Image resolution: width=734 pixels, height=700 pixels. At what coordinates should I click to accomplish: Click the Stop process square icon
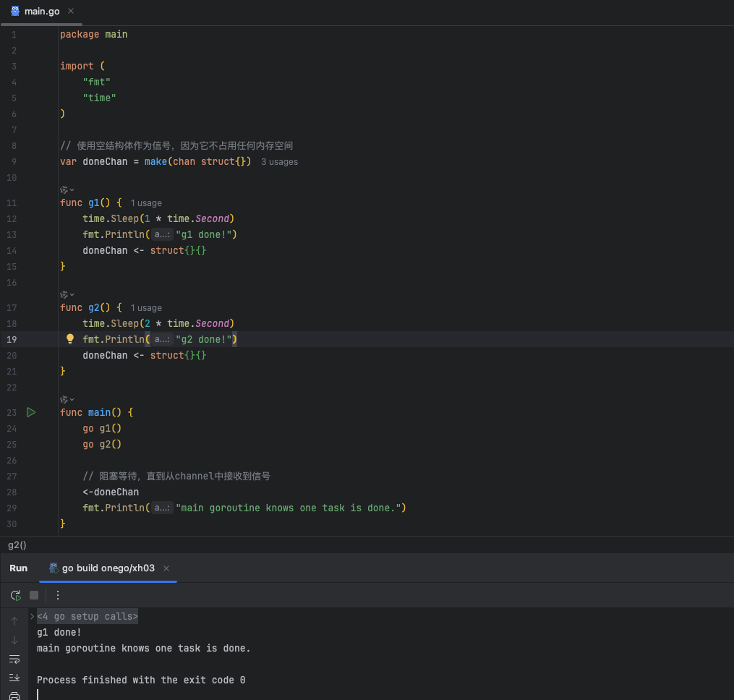[34, 595]
